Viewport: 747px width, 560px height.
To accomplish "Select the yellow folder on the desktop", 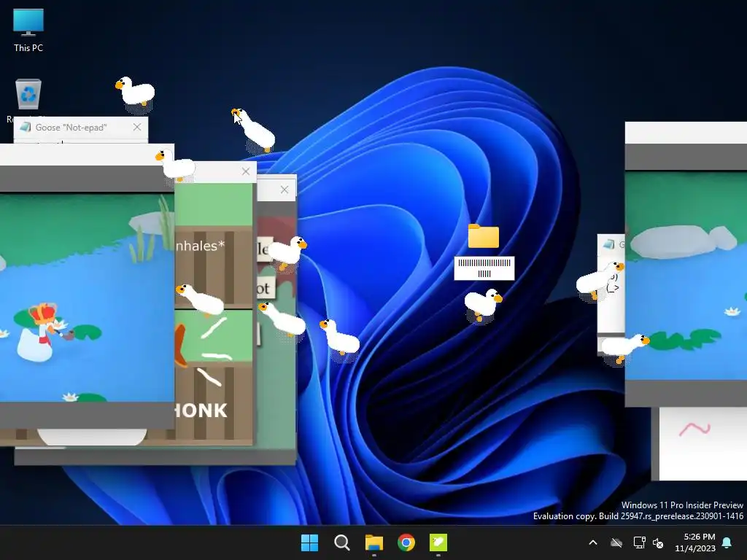I will [x=484, y=236].
